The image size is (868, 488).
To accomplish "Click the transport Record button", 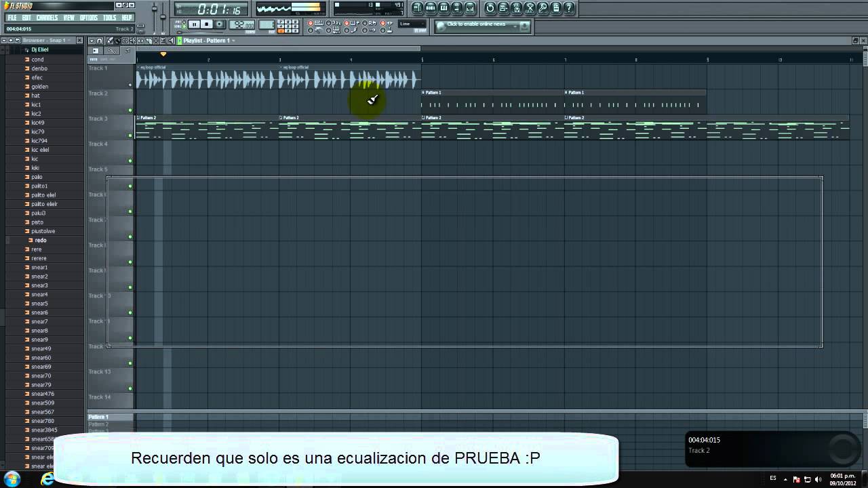I will click(x=220, y=24).
